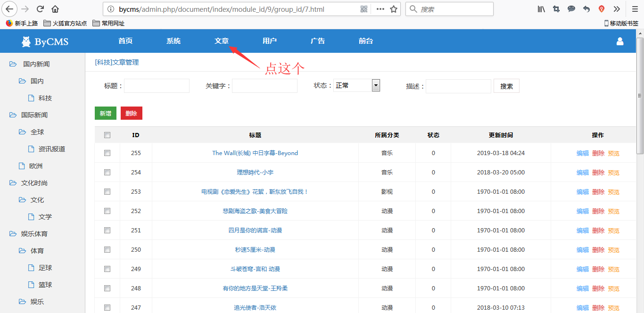Viewport: 644px width, 313px height.
Task: Check the select-all checkbox in the table header
Action: pos(107,135)
